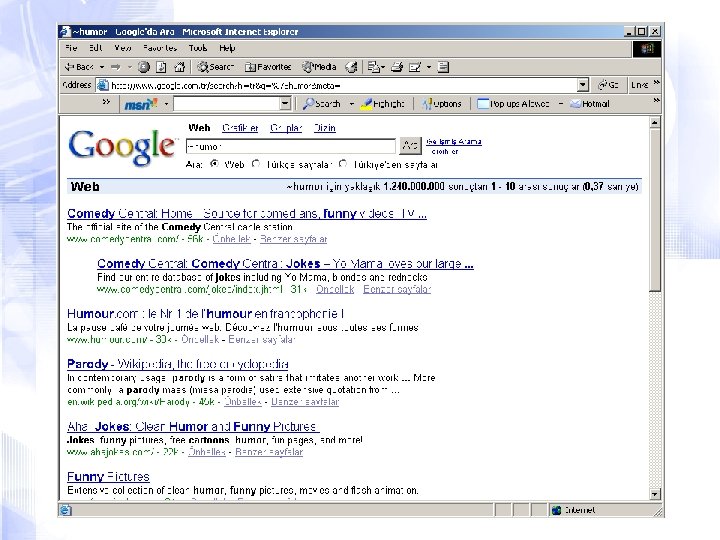
Task: Click the Forward arrow in the IE toolbar
Action: tap(116, 67)
